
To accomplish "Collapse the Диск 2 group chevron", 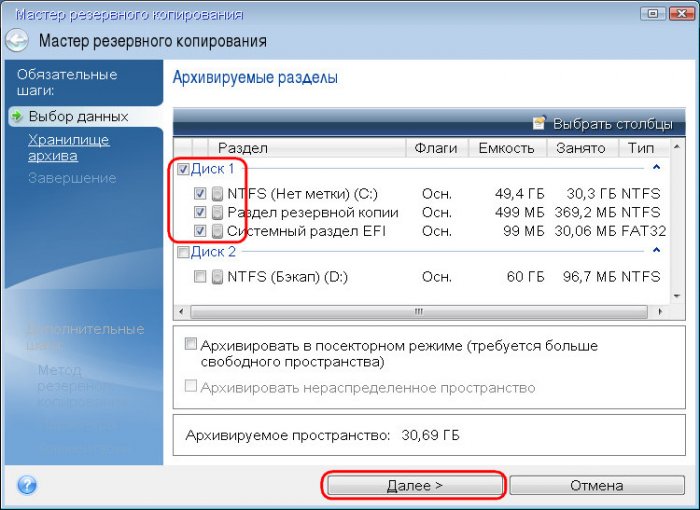I will click(656, 250).
